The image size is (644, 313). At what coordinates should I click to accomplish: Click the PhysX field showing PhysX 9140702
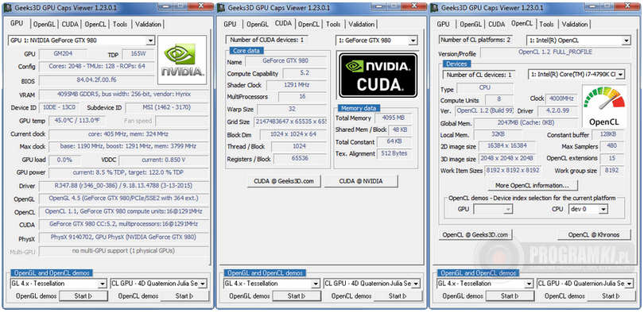click(123, 238)
